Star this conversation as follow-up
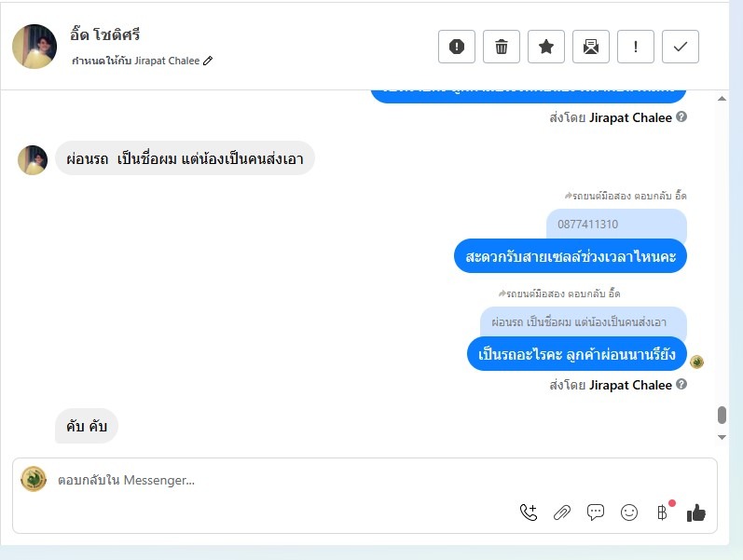This screenshot has width=743, height=560. pyautogui.click(x=546, y=47)
